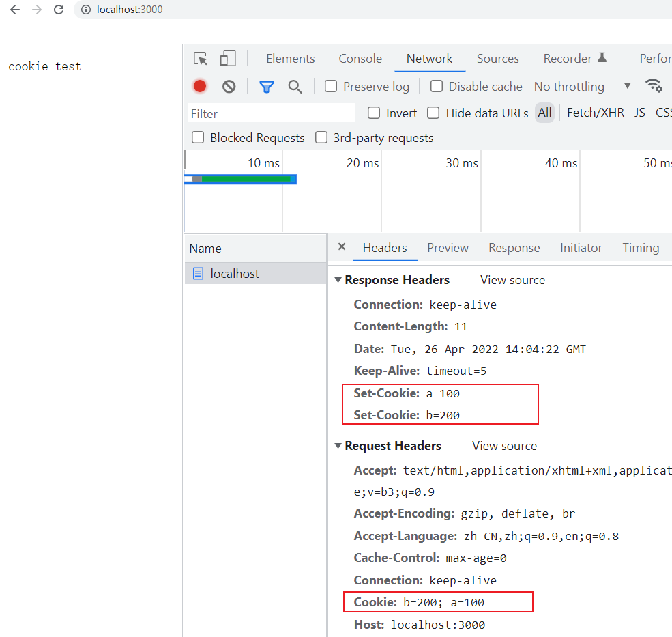Select the Inspect element picker icon
The height and width of the screenshot is (637, 672).
(x=200, y=59)
